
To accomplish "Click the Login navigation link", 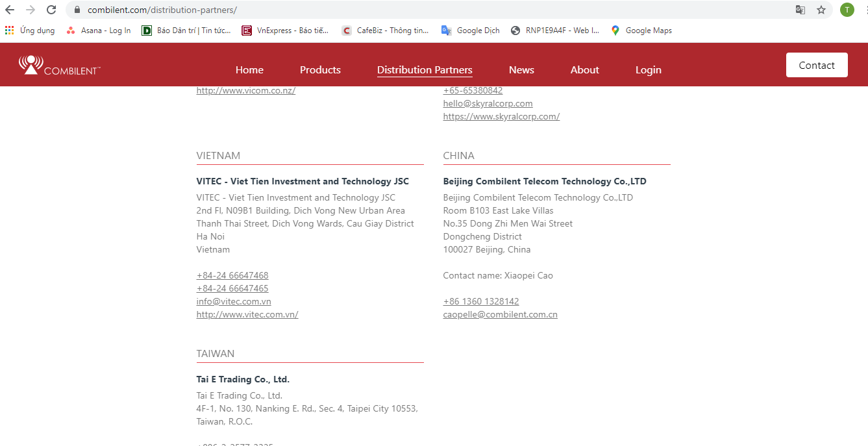I will click(648, 70).
